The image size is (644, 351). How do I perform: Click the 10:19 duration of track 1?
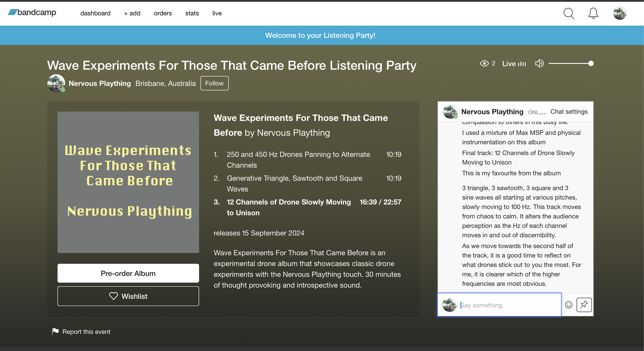pos(394,154)
